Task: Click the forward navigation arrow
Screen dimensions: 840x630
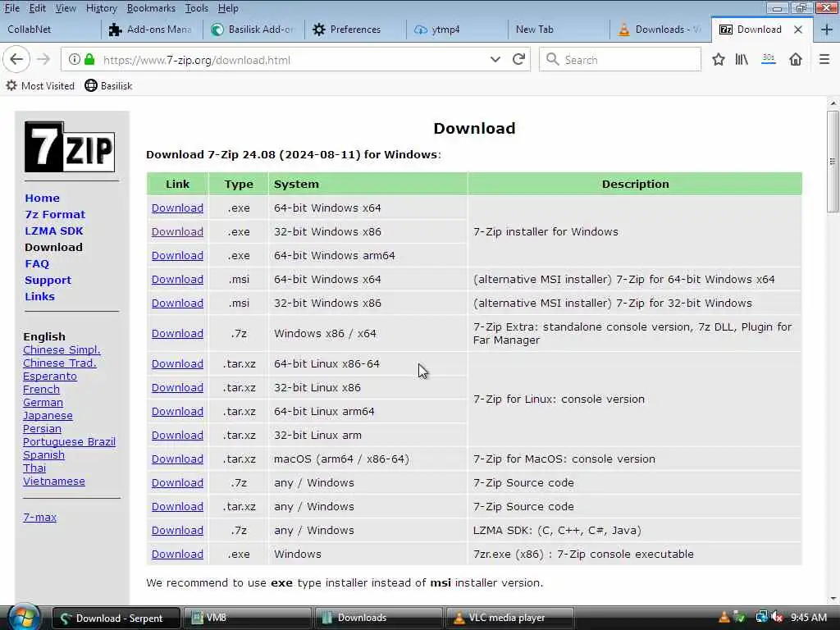Action: pos(43,59)
